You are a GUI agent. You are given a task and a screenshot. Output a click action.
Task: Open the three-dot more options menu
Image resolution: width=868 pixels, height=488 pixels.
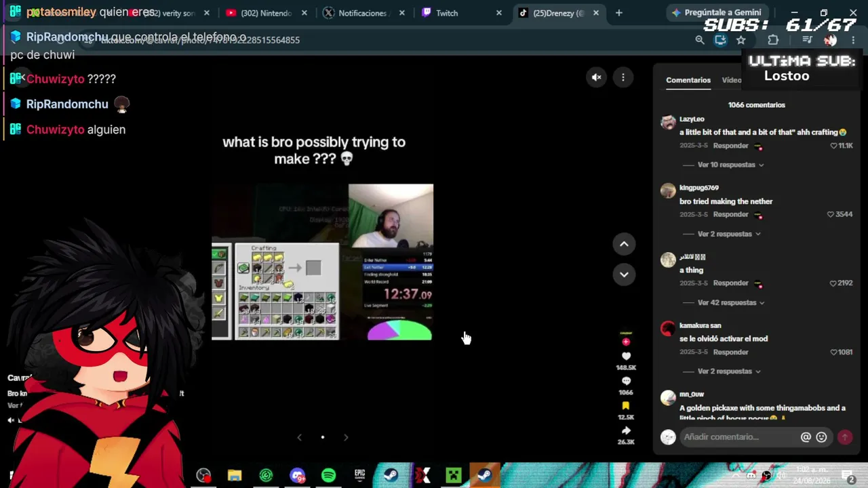point(623,77)
